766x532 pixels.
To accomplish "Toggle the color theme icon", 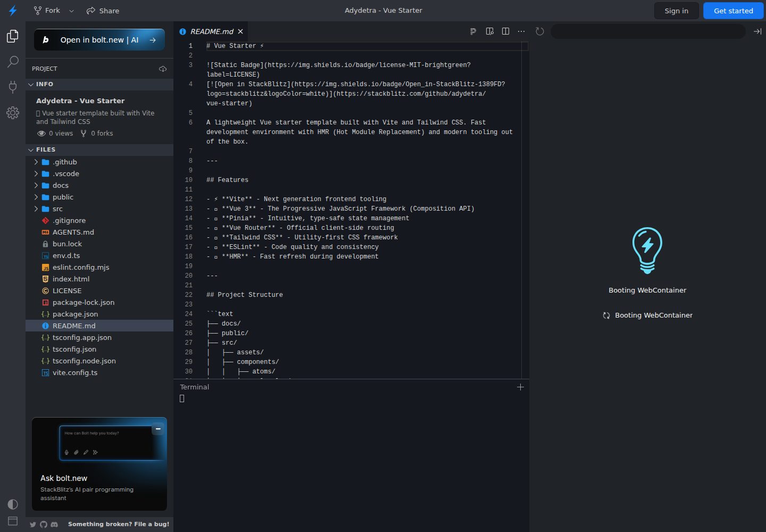I will click(x=13, y=504).
